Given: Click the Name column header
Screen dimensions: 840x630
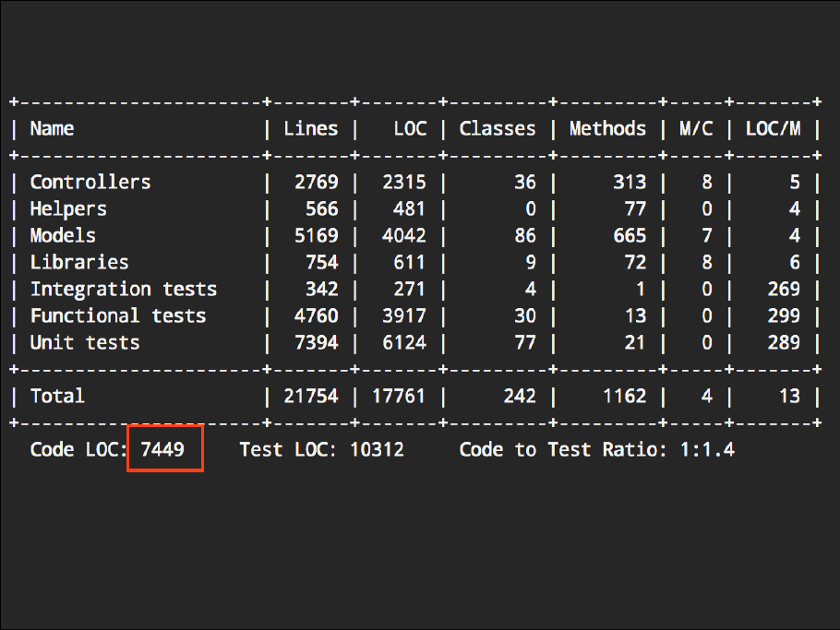Looking at the screenshot, I should coord(52,128).
